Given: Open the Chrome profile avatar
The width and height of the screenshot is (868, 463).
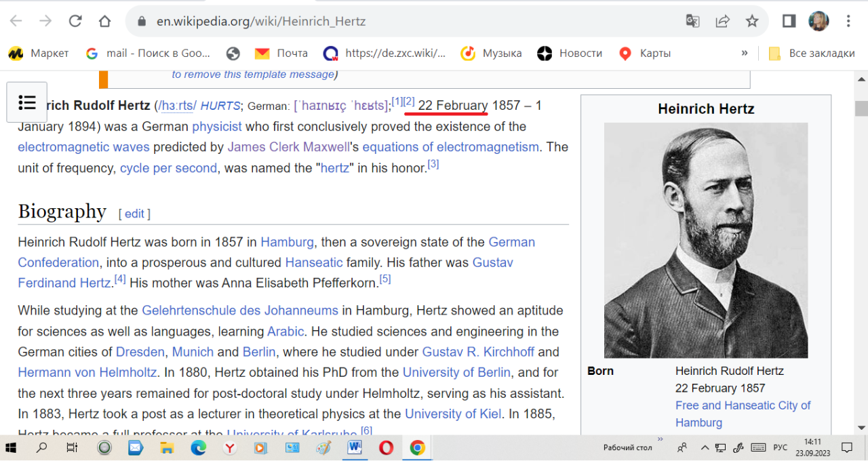Looking at the screenshot, I should (818, 21).
